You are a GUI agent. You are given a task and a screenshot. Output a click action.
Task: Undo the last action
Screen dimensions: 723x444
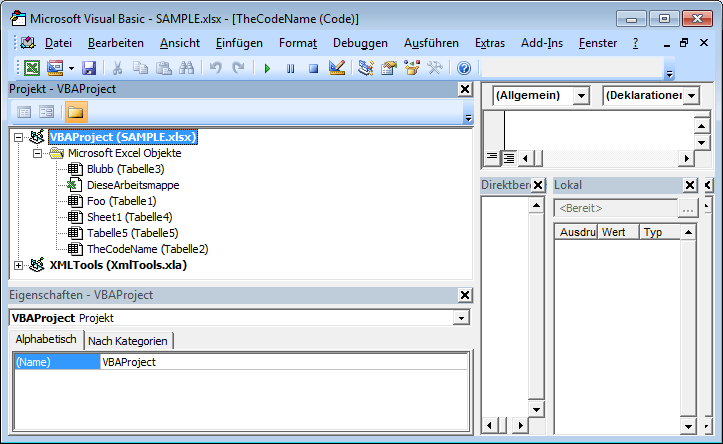216,68
